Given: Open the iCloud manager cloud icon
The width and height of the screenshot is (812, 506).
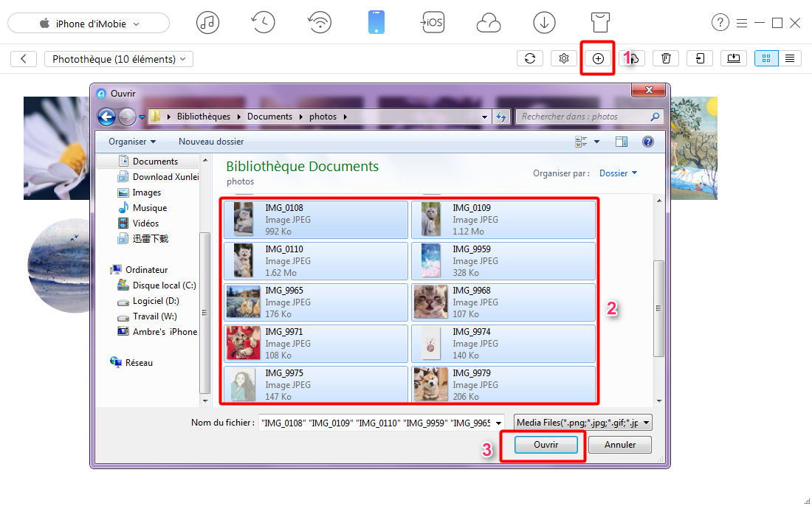Looking at the screenshot, I should click(x=489, y=23).
